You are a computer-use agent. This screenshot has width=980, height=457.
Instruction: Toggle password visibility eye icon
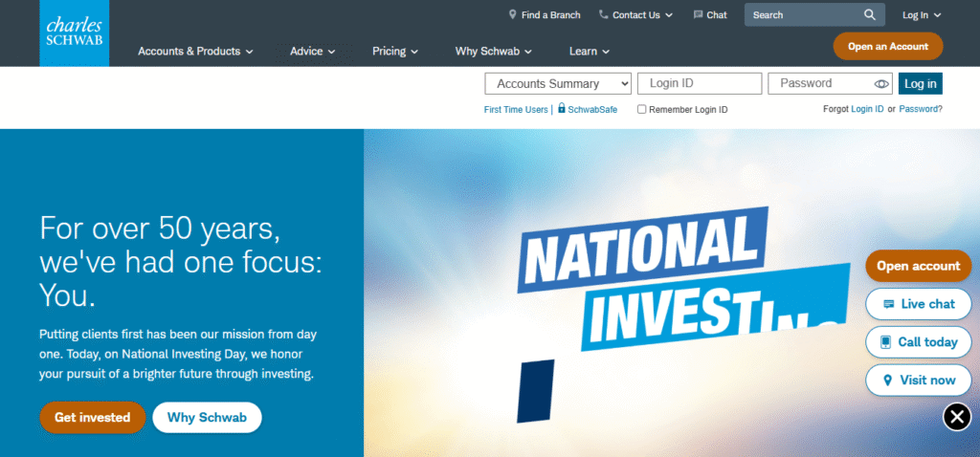pyautogui.click(x=881, y=84)
